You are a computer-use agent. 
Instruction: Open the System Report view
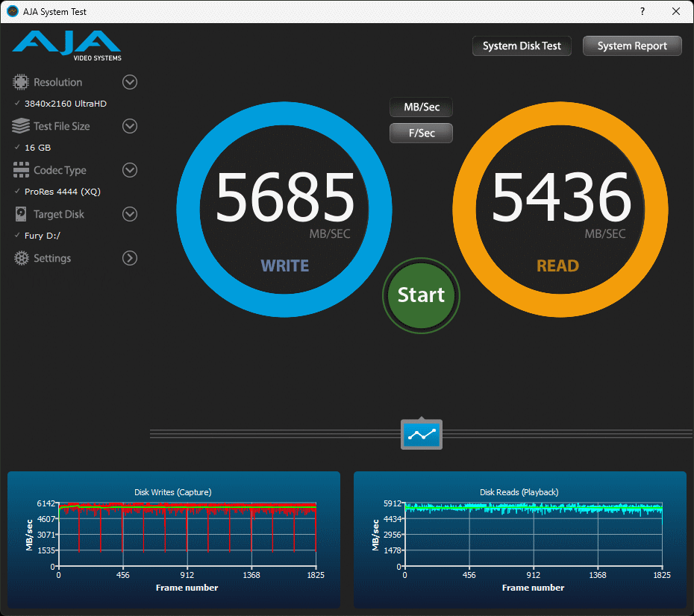tap(632, 46)
